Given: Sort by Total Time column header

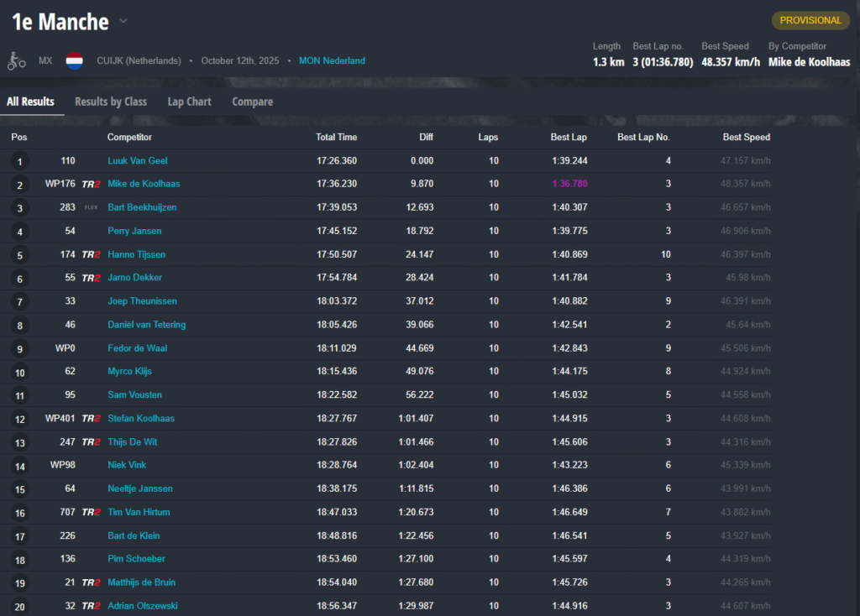Looking at the screenshot, I should (x=336, y=137).
